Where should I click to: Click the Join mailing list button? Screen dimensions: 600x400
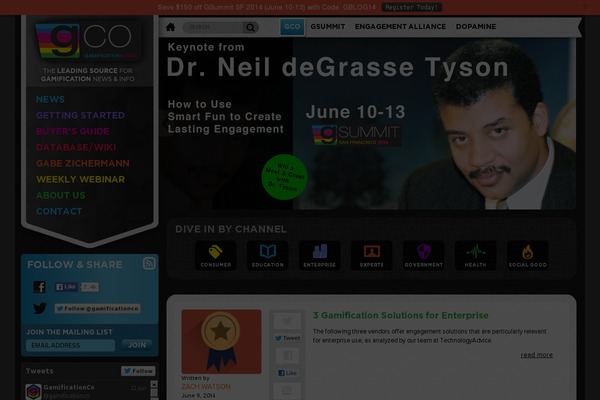click(x=137, y=345)
